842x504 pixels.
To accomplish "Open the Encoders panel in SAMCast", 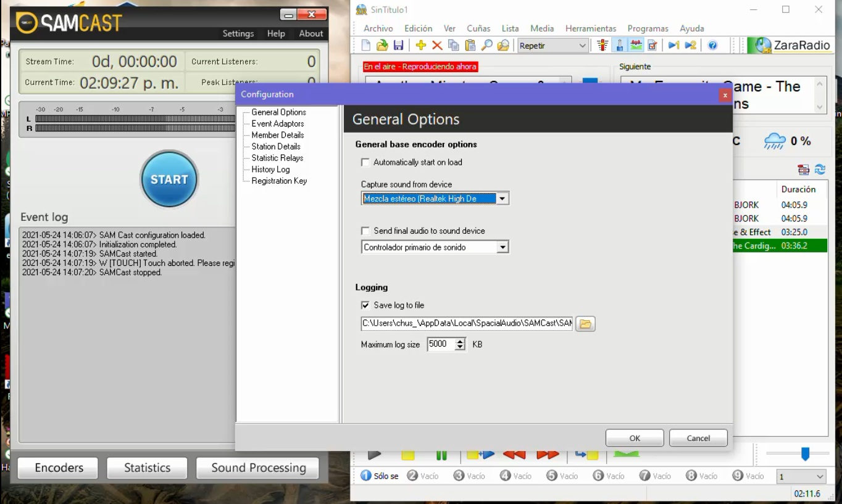I will (59, 468).
